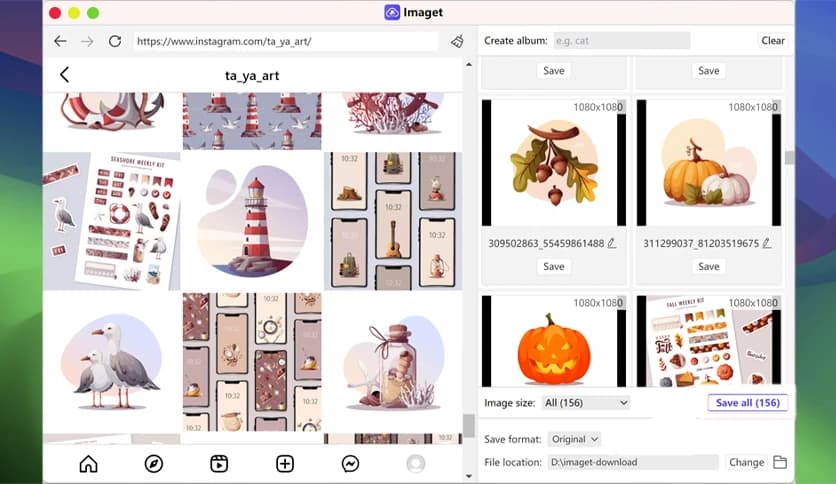Open the coral and ship wheel post

tap(393, 122)
